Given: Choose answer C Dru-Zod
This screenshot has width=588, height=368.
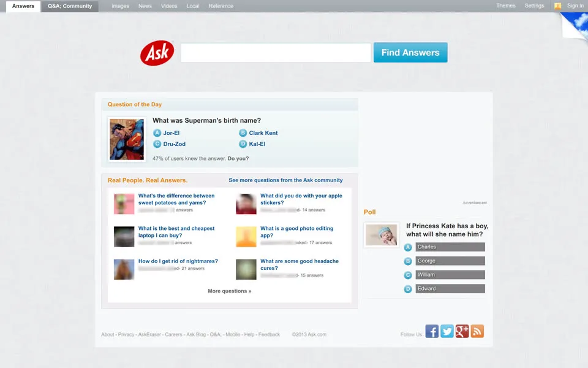Looking at the screenshot, I should pyautogui.click(x=170, y=144).
